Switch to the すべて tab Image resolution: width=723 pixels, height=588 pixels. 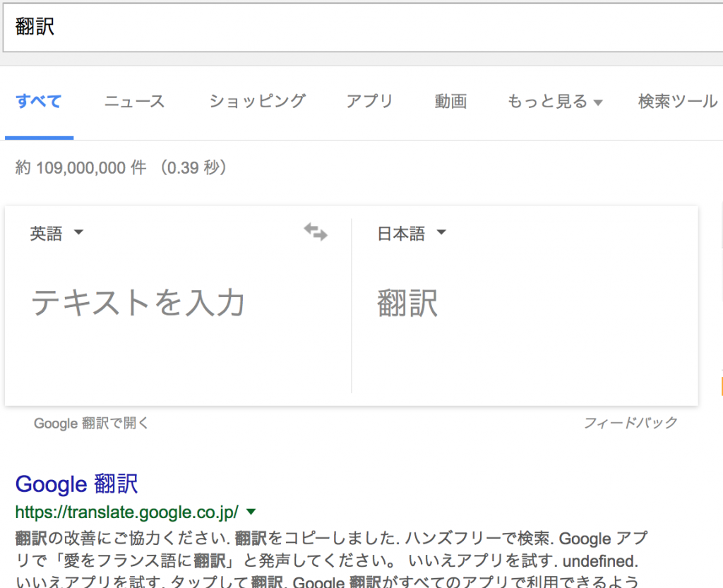tap(39, 102)
